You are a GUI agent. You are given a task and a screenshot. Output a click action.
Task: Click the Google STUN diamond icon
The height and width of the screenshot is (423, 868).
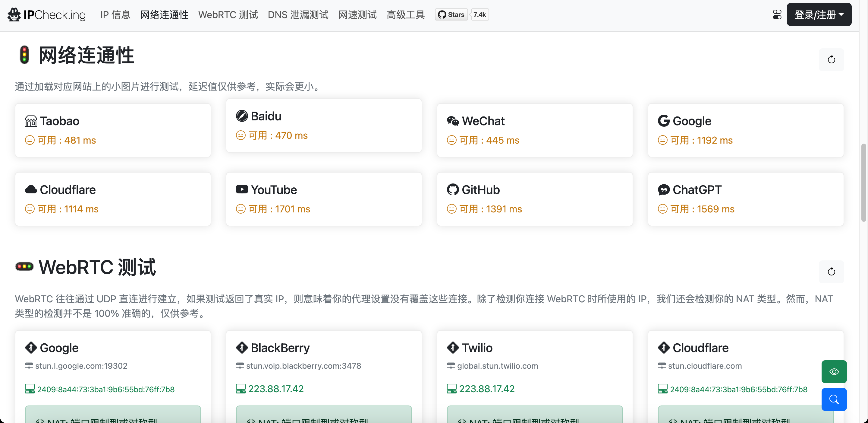click(x=31, y=348)
